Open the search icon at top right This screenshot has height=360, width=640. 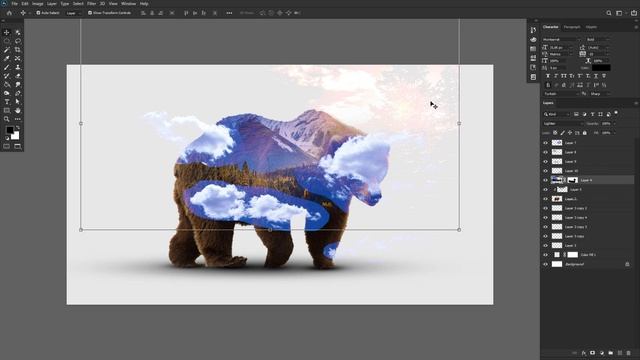pyautogui.click(x=609, y=13)
